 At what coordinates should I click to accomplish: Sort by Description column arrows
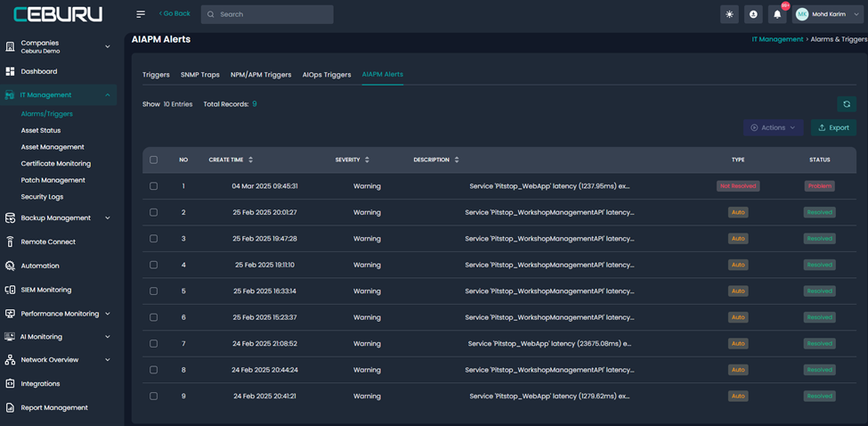pos(457,160)
